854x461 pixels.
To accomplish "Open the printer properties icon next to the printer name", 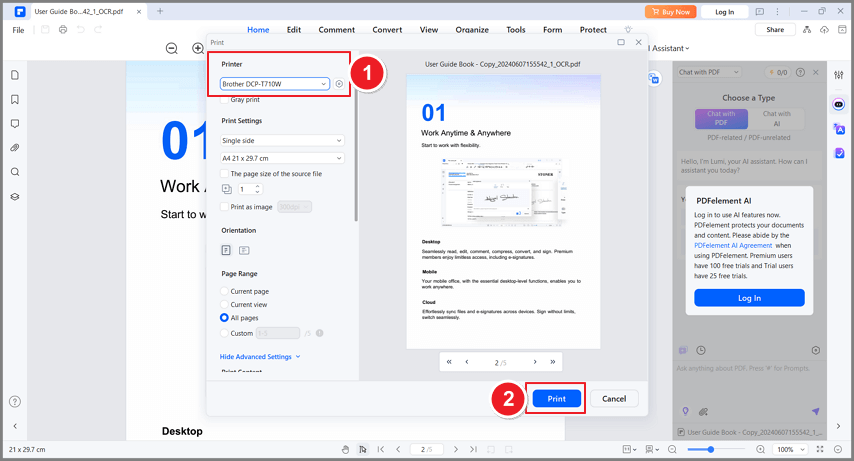I will (339, 84).
